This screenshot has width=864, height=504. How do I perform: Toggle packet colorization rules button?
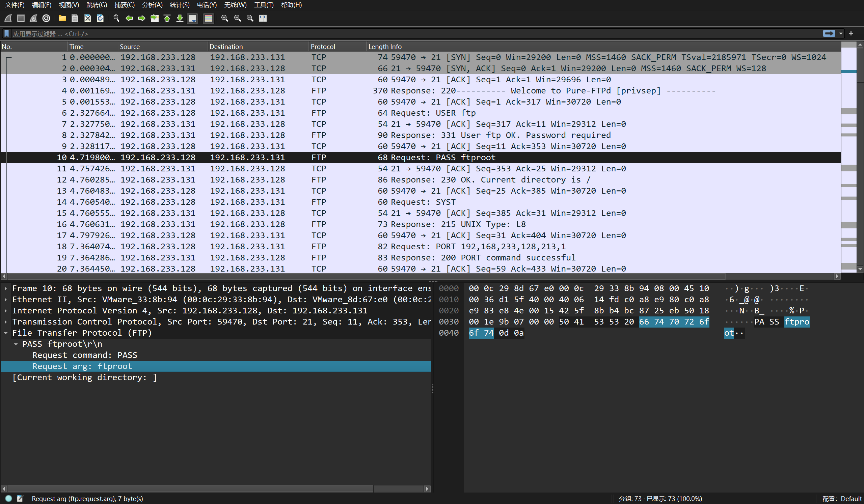209,18
